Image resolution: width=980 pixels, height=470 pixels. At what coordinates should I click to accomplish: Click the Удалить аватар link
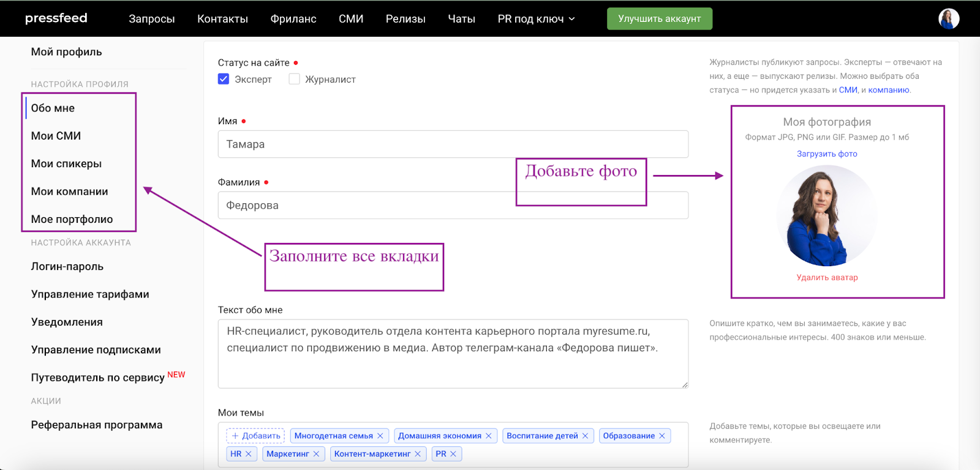coord(827,277)
